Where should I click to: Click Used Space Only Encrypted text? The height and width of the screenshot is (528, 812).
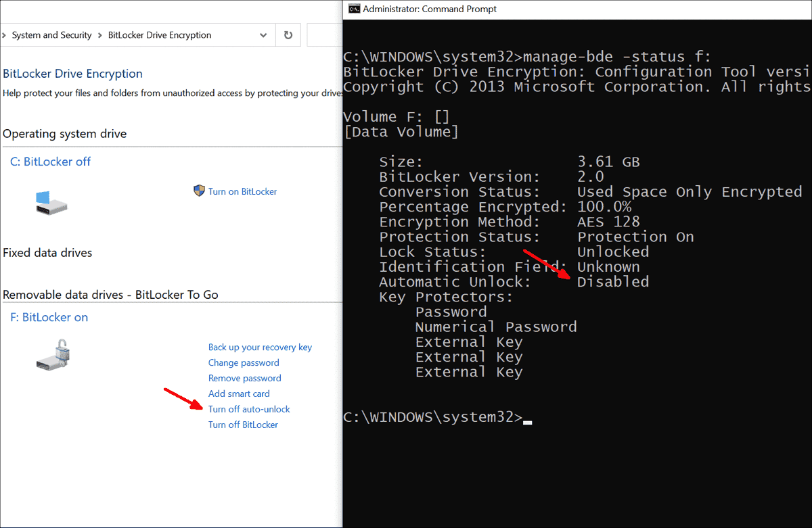click(690, 192)
